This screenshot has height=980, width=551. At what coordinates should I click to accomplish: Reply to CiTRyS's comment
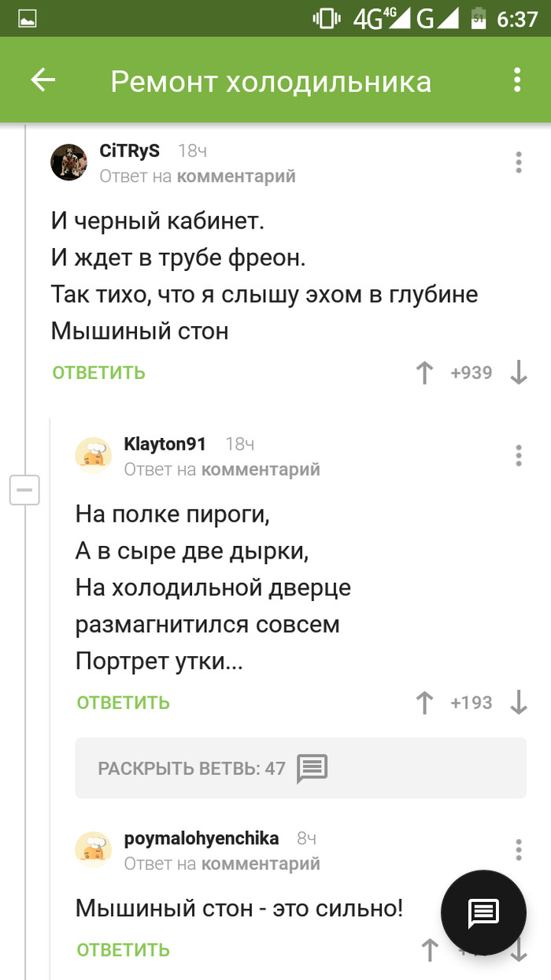pos(99,373)
